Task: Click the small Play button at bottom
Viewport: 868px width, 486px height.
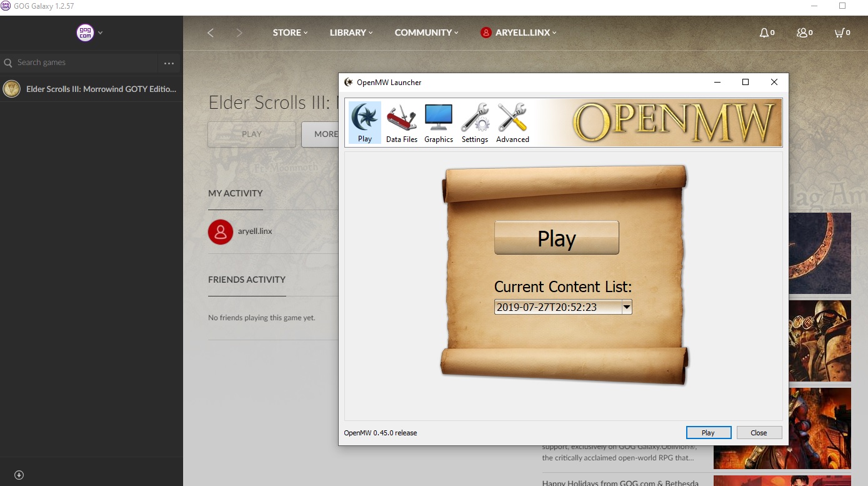Action: coord(708,432)
